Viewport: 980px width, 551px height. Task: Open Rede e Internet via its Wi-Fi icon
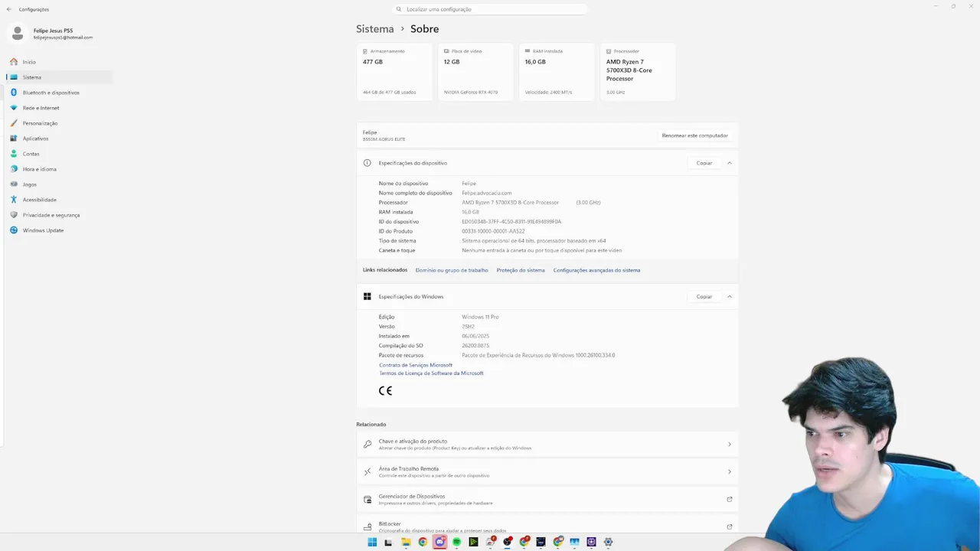pos(14,108)
